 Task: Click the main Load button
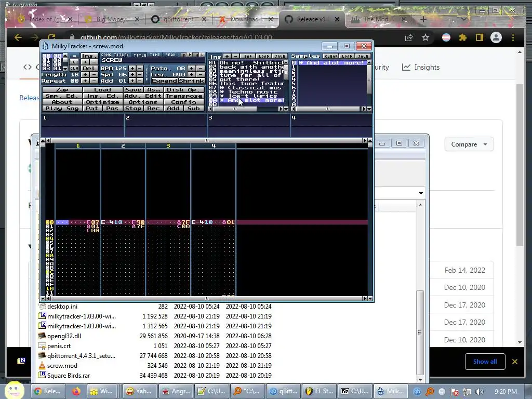click(x=102, y=89)
